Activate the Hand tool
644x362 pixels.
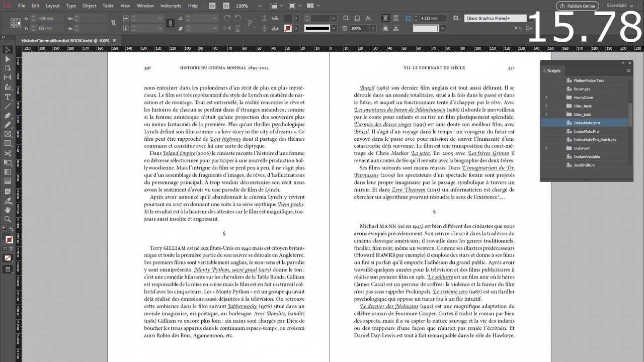tap(8, 210)
